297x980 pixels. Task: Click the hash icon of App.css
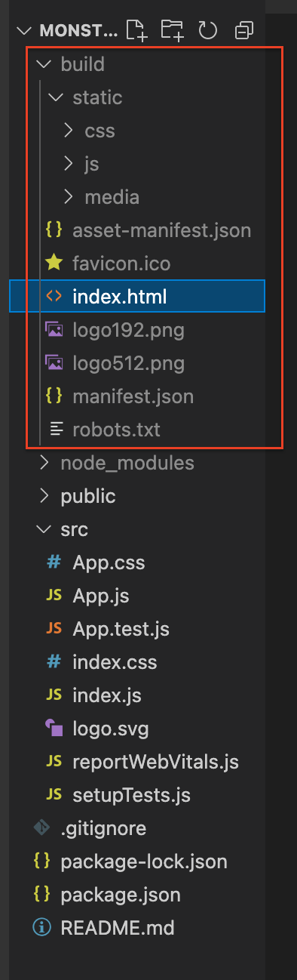click(x=54, y=562)
